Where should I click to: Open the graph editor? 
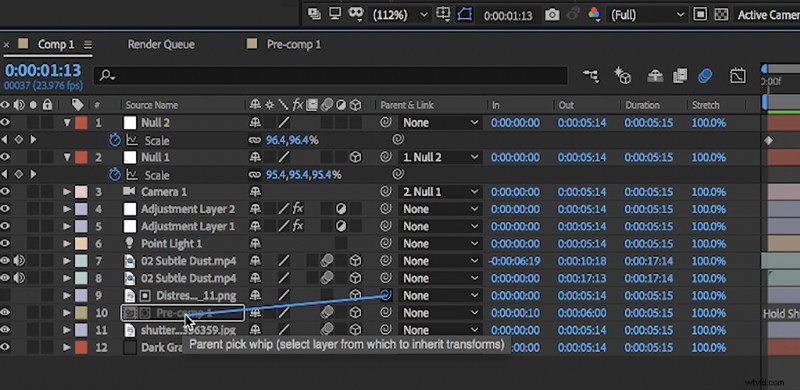point(738,76)
